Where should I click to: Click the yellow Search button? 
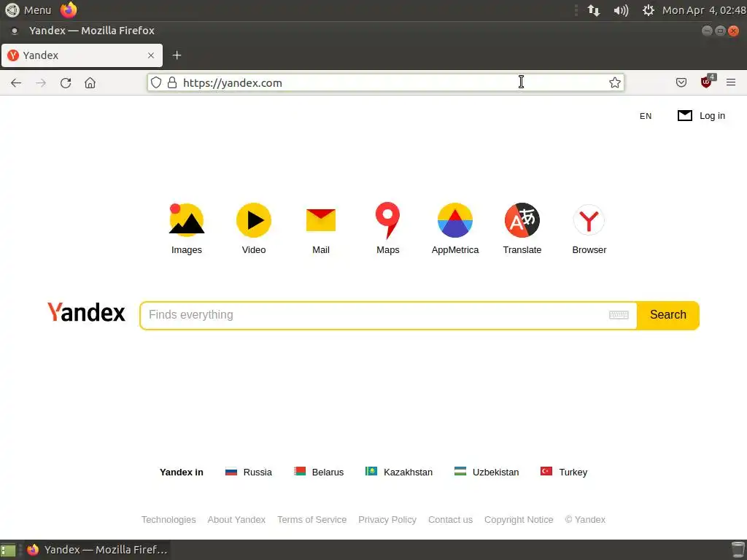(x=668, y=315)
